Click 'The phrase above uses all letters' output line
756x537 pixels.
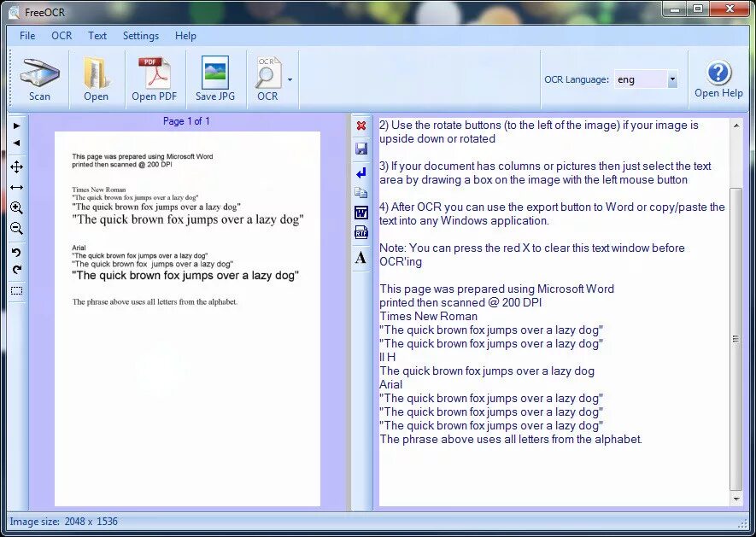pyautogui.click(x=511, y=439)
